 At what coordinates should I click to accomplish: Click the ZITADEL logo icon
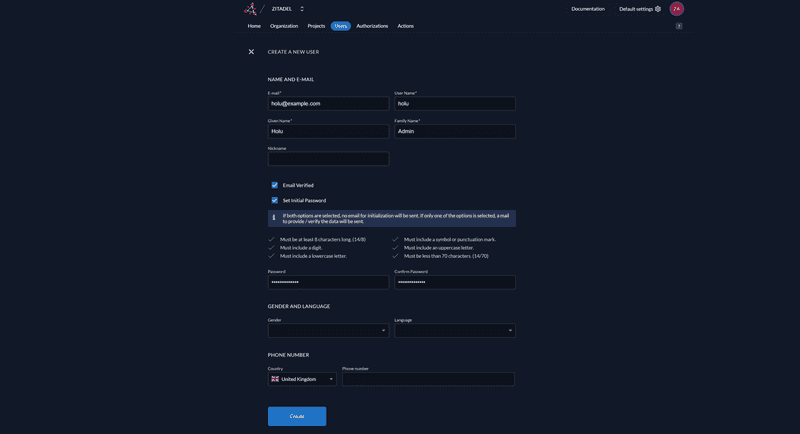(x=250, y=9)
